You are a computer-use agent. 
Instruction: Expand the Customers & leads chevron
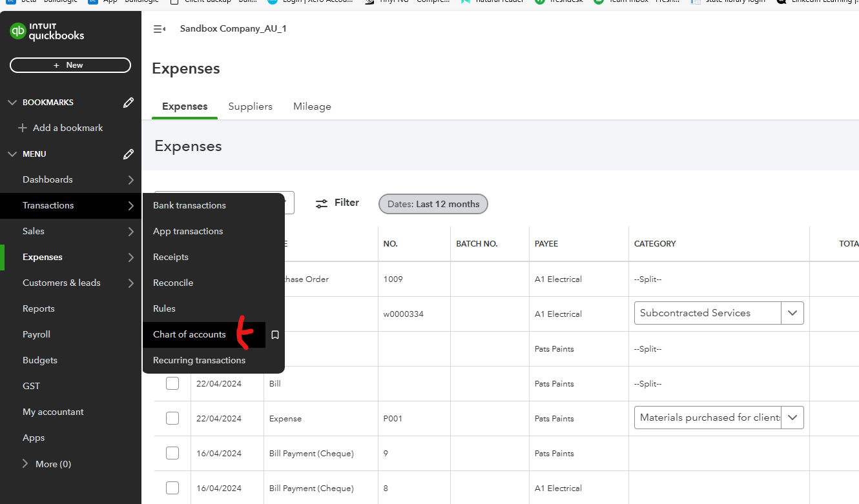130,283
